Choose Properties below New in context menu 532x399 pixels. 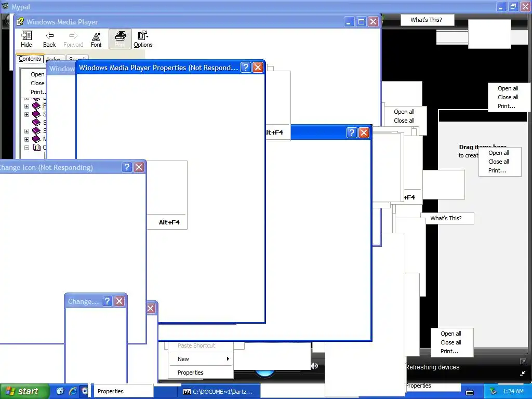click(x=201, y=373)
